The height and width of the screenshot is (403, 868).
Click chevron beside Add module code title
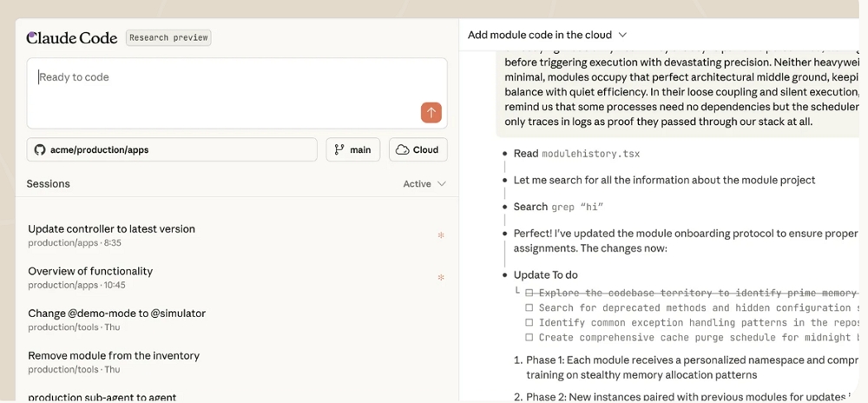pyautogui.click(x=622, y=35)
